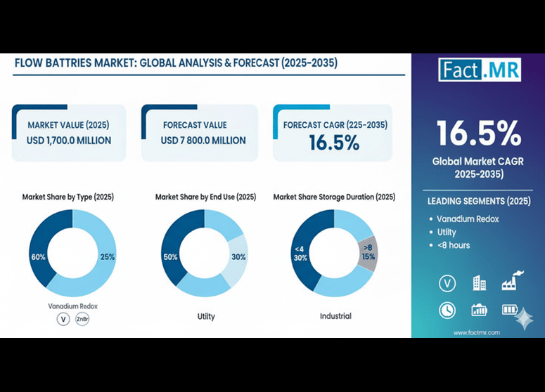Open the www.factmr.com link
The width and height of the screenshot is (545, 392).
(x=476, y=332)
